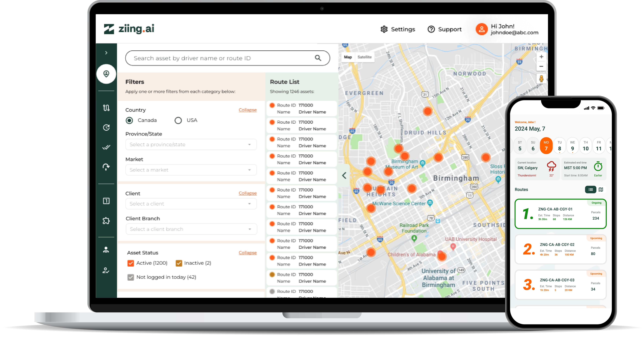The image size is (644, 337).
Task: Select the amber-dot route row
Action: point(302,278)
